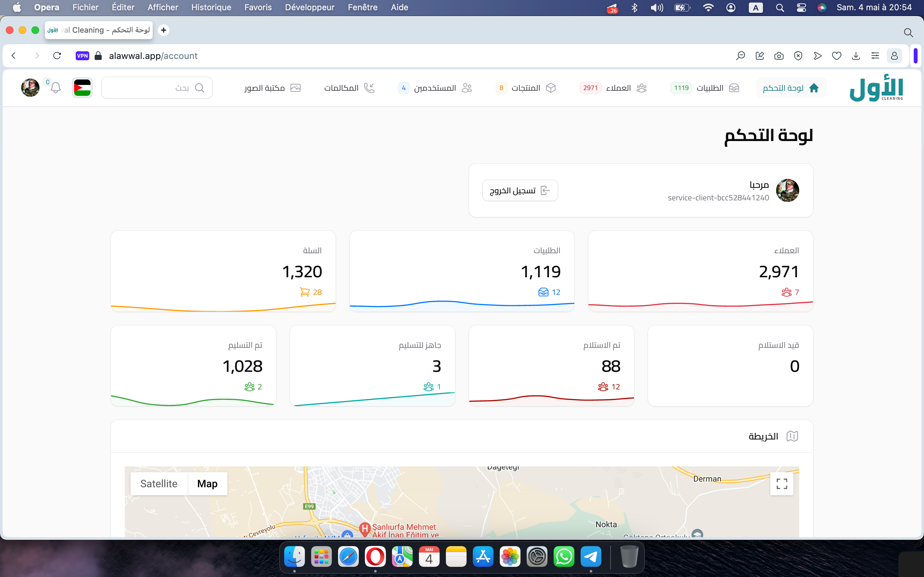Open the Historique menu
The width and height of the screenshot is (924, 577).
coord(211,7)
